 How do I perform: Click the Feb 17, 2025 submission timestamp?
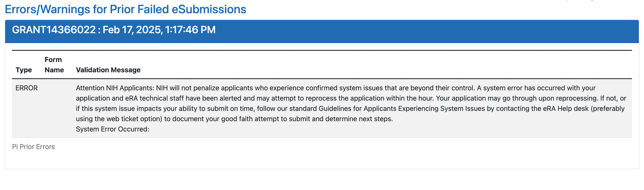pos(159,30)
